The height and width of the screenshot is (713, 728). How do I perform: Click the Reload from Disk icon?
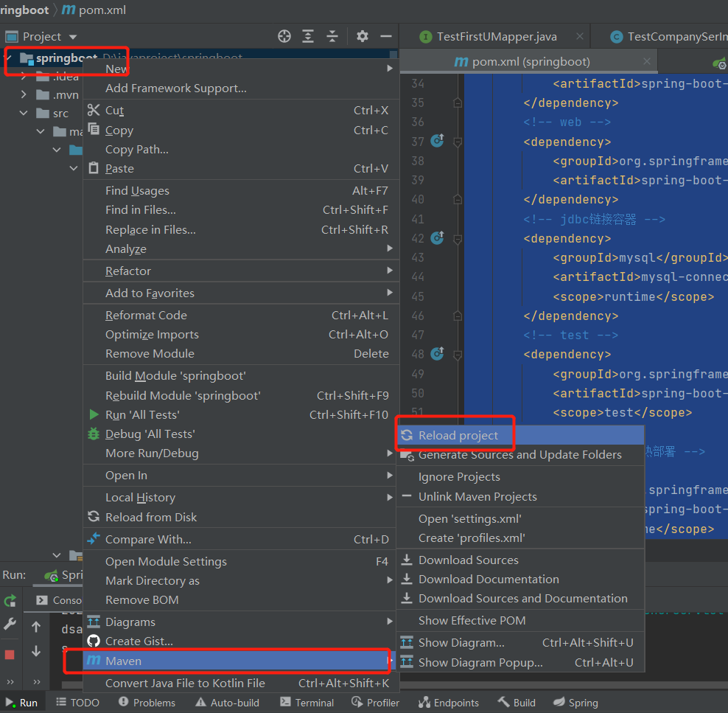pyautogui.click(x=94, y=517)
